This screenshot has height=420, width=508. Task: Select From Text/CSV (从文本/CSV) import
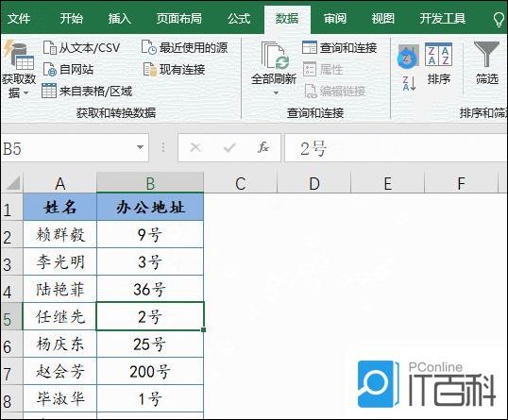pos(81,48)
